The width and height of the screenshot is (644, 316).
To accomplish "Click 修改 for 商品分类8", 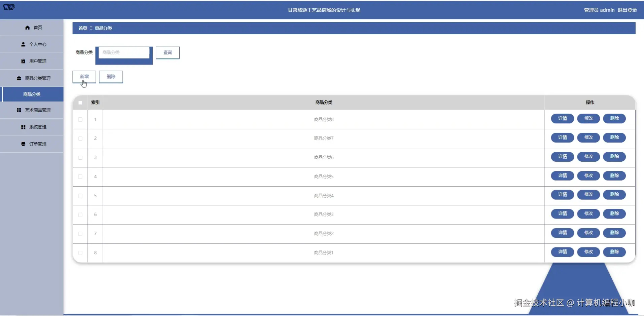I will coord(588,118).
